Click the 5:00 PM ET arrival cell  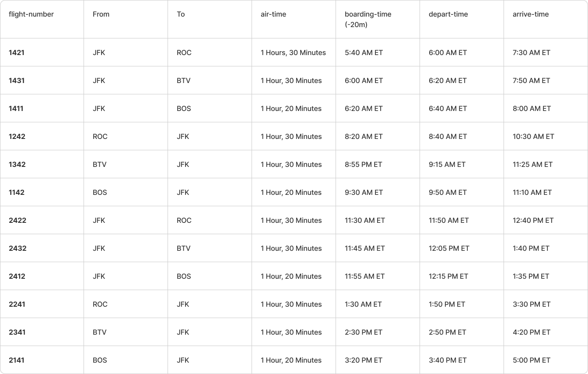pyautogui.click(x=532, y=360)
